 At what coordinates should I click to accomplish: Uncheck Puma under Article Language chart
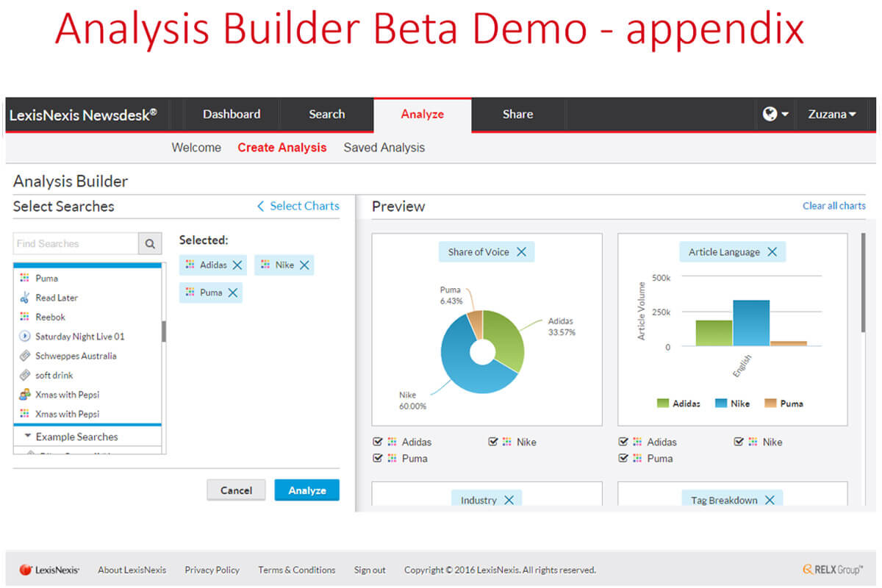(623, 458)
